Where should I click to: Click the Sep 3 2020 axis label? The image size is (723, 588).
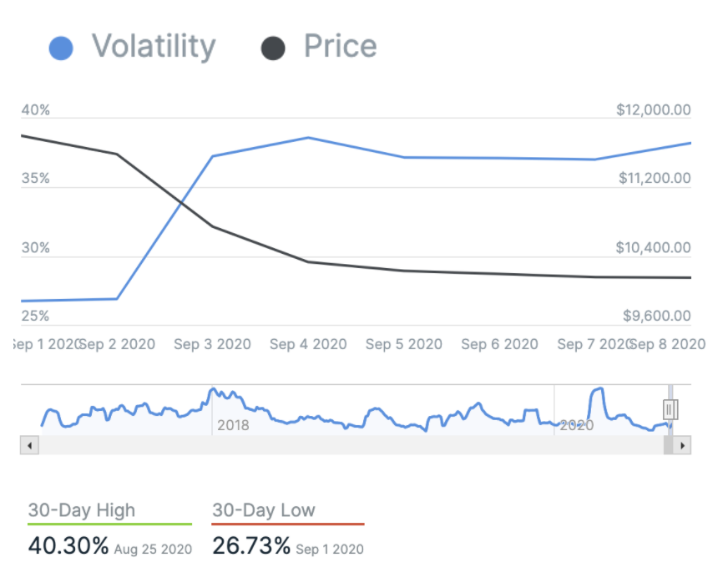click(x=212, y=344)
